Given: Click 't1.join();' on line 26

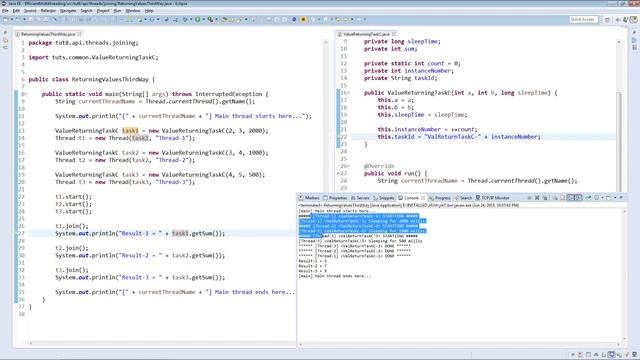Looking at the screenshot, I should coord(71,226).
